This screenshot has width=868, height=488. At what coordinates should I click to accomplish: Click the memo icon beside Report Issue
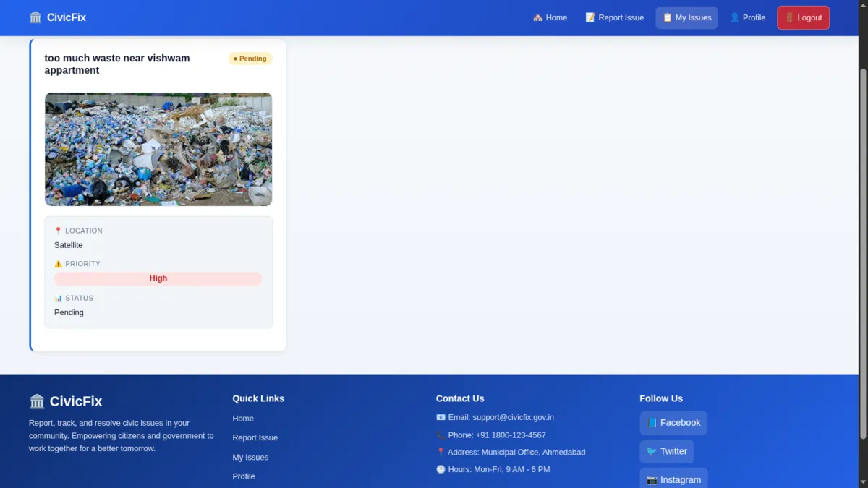point(590,17)
